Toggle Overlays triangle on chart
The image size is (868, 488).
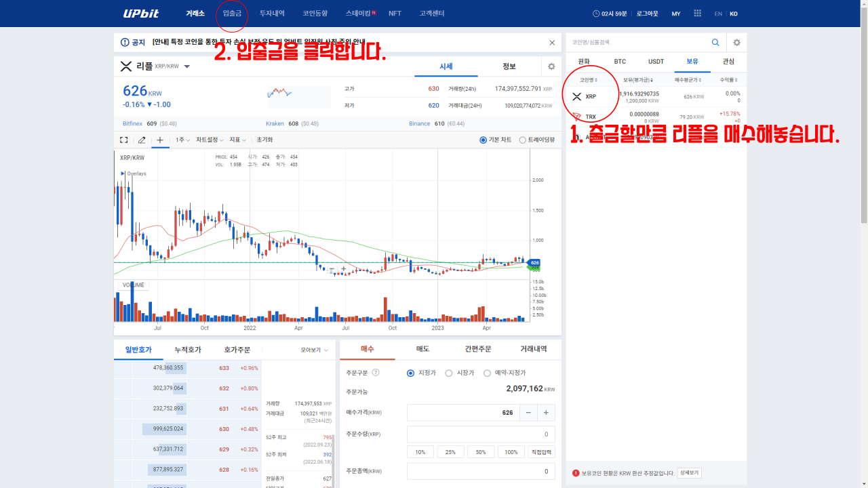click(123, 174)
